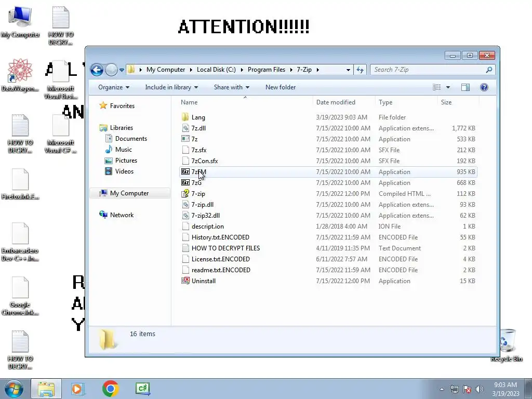Click the Forward navigation arrow in Explorer
Viewport: 532px width, 399px height.
pyautogui.click(x=111, y=70)
